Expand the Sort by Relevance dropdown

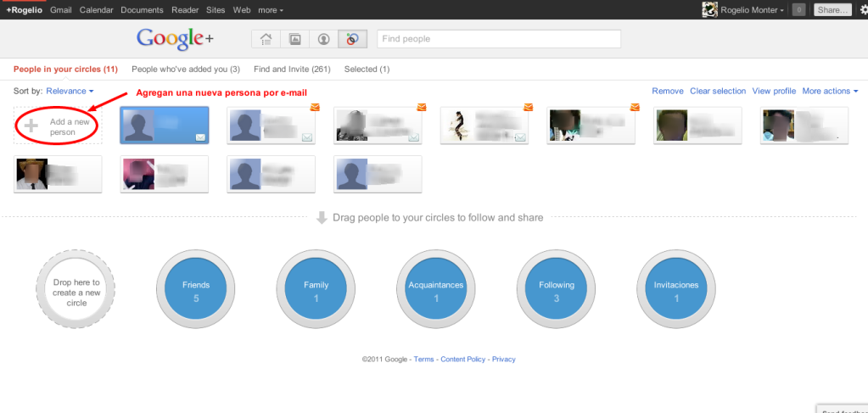pos(70,91)
